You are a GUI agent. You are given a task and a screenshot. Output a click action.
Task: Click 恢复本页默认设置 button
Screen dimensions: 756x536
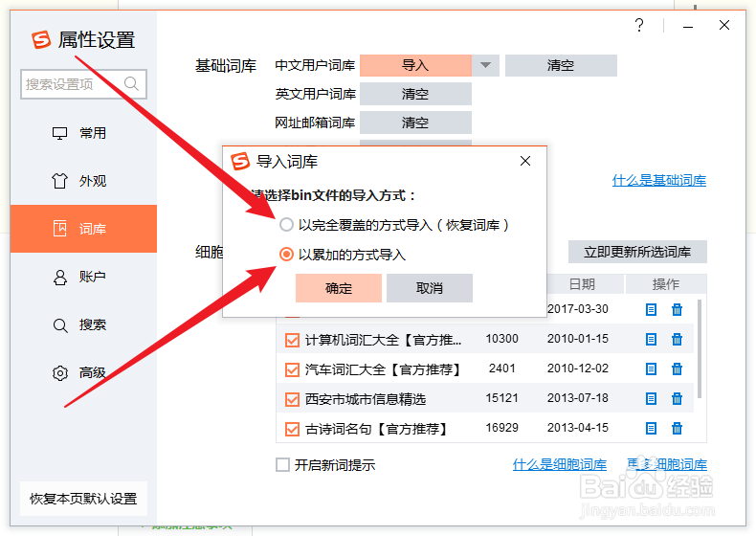click(83, 499)
